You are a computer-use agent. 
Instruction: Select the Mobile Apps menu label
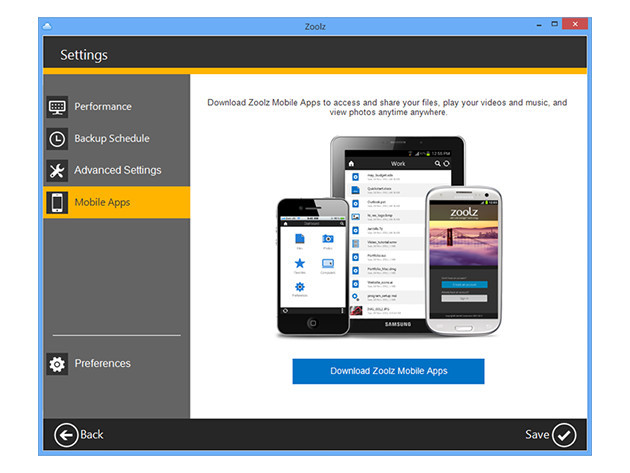coord(102,202)
